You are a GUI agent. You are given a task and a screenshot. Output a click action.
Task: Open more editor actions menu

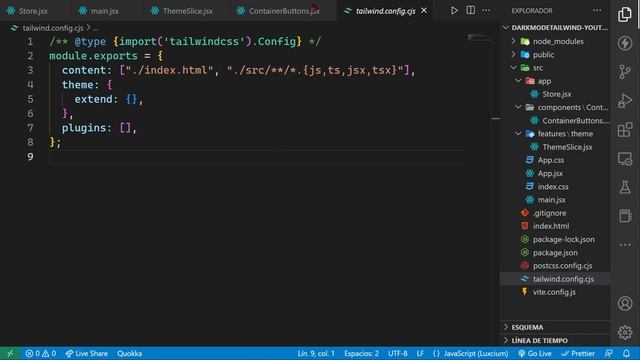click(x=486, y=11)
